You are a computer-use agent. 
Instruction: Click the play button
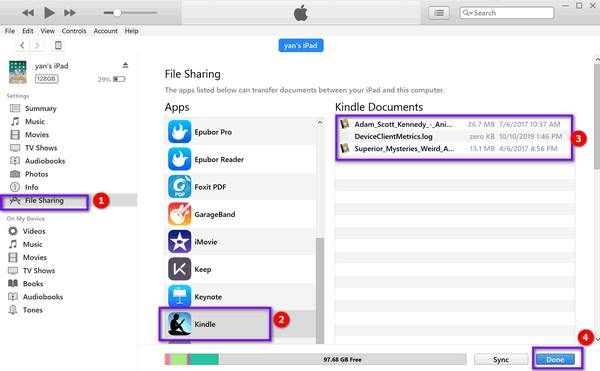click(49, 13)
